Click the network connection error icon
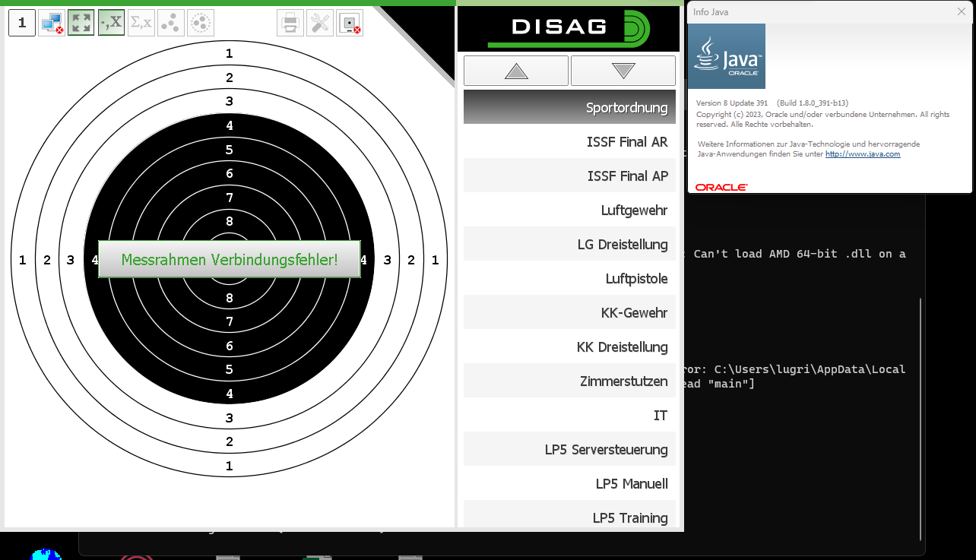This screenshot has width=976, height=560. [52, 23]
